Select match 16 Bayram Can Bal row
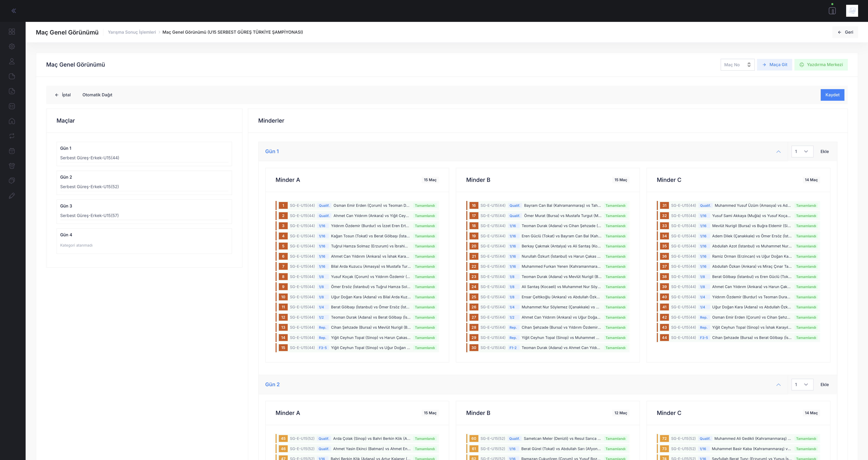The width and height of the screenshot is (868, 460). pos(548,206)
